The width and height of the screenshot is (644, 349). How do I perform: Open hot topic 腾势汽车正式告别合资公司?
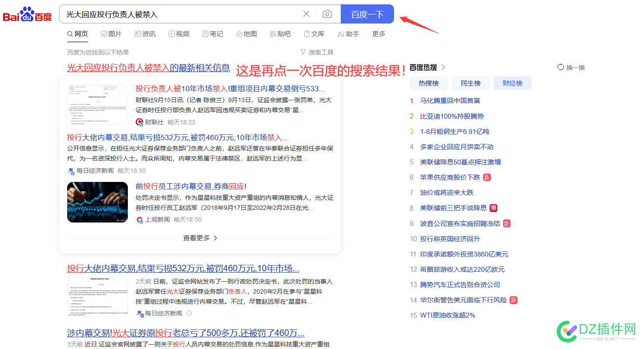point(460,284)
